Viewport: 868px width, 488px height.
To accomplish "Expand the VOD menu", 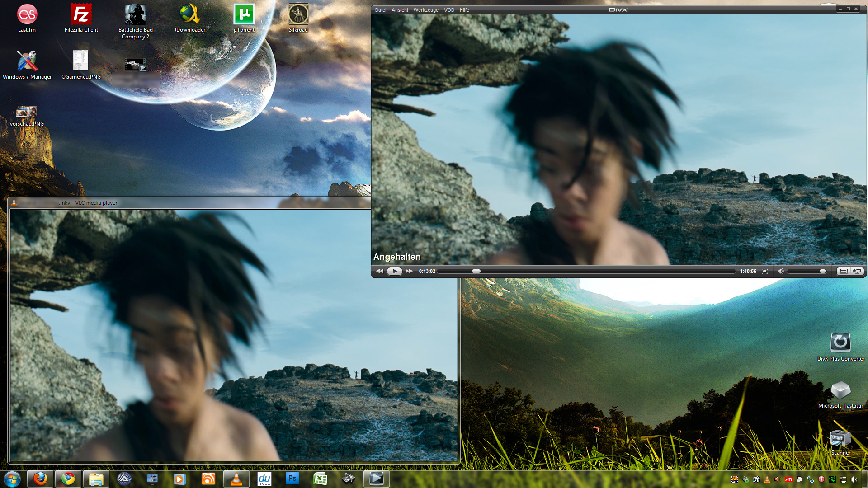I will click(449, 10).
